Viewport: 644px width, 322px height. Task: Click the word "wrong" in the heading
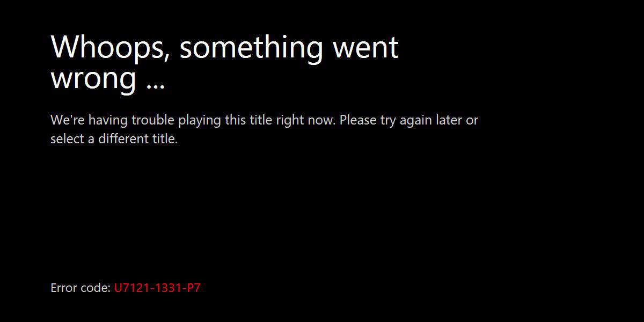[x=93, y=79]
